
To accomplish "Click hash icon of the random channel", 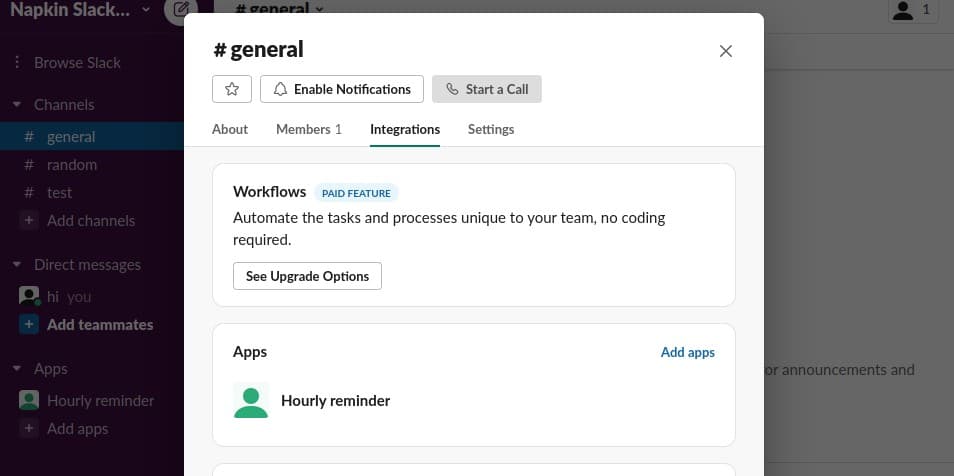I will pos(29,164).
